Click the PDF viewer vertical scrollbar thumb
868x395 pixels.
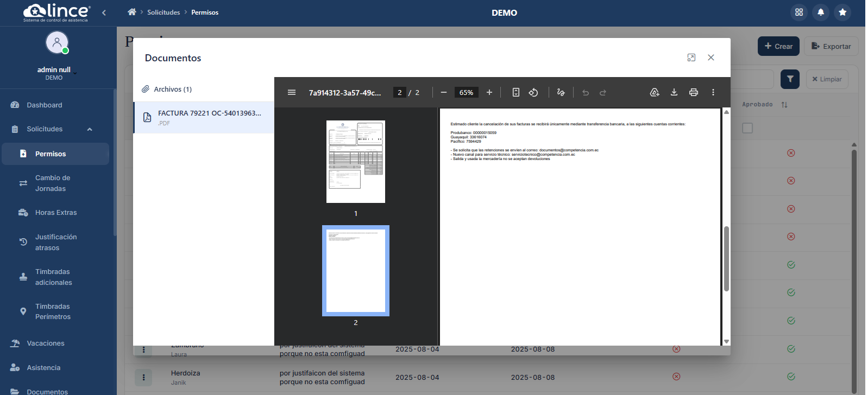point(726,259)
